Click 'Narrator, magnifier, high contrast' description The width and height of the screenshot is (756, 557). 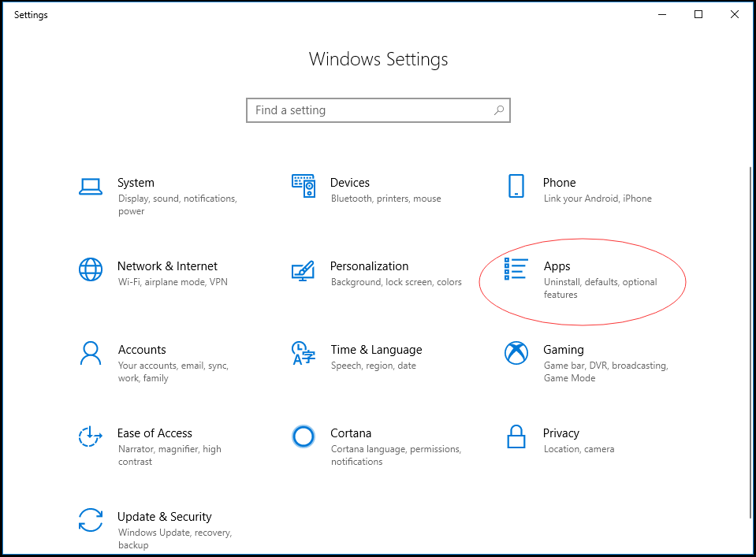[169, 455]
